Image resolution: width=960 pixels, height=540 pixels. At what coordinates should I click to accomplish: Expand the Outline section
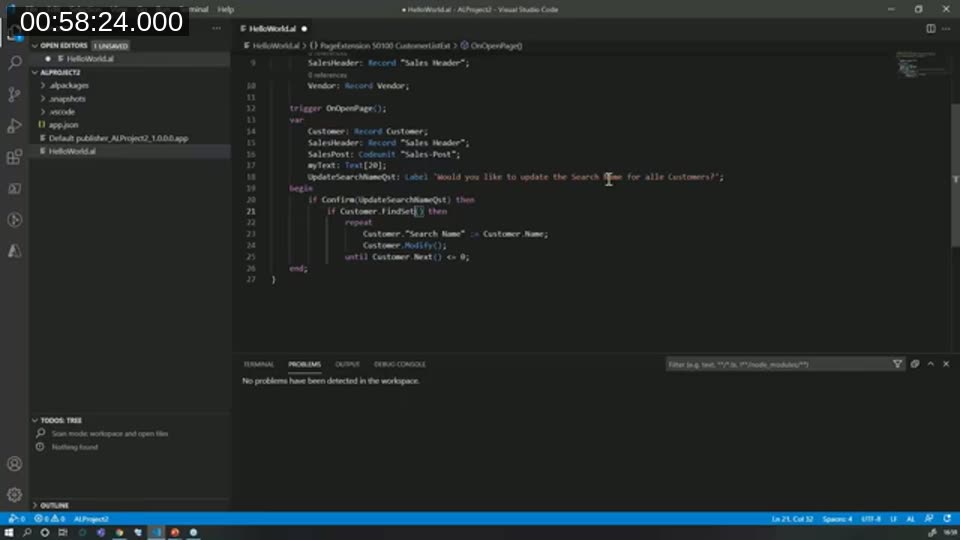point(35,506)
